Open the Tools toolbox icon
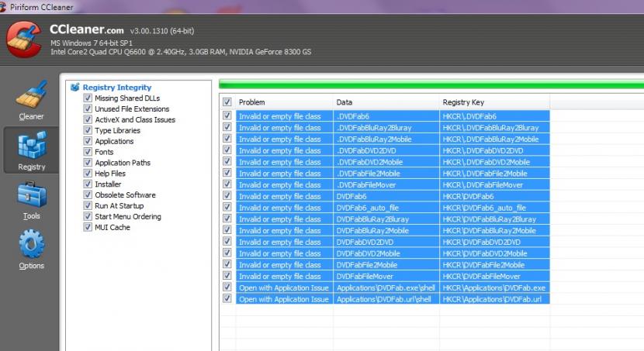Image resolution: width=644 pixels, height=351 pixels. pyautogui.click(x=32, y=194)
